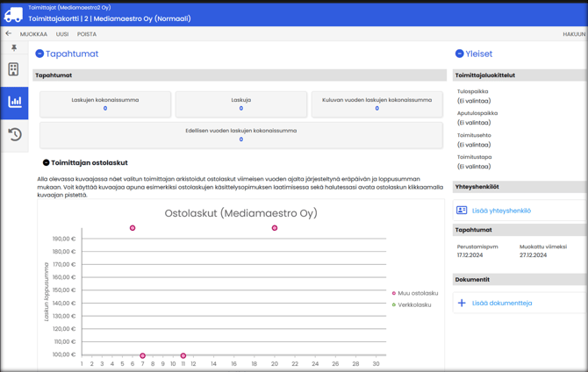The image size is (588, 372).
Task: Toggle Verkkolasku legend entry
Action: (414, 304)
